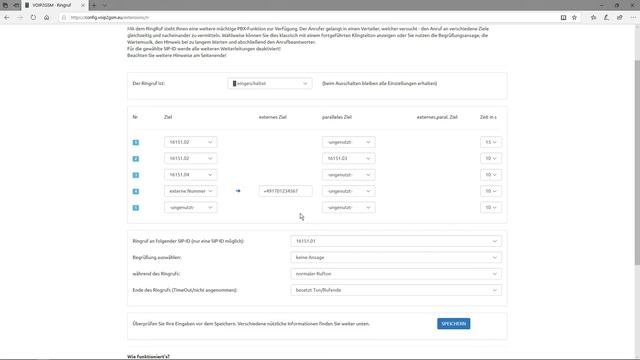Open the browser home page icon
The width and height of the screenshot is (640, 360).
click(47, 18)
